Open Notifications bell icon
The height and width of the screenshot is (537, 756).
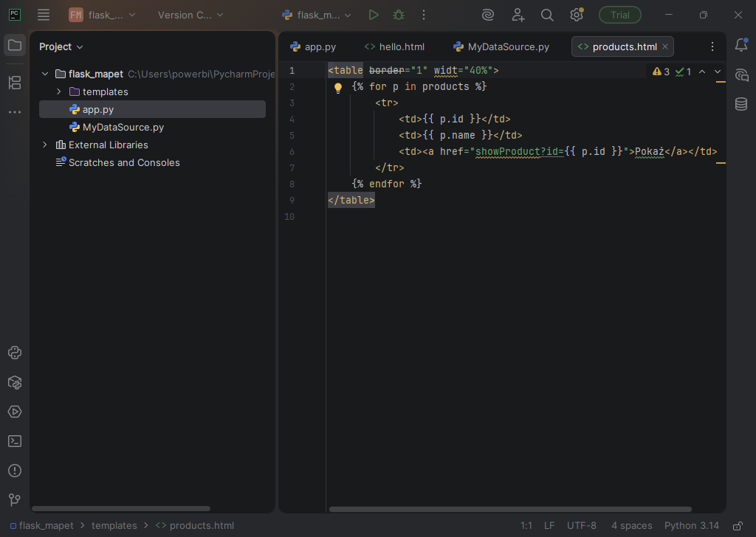pyautogui.click(x=741, y=45)
